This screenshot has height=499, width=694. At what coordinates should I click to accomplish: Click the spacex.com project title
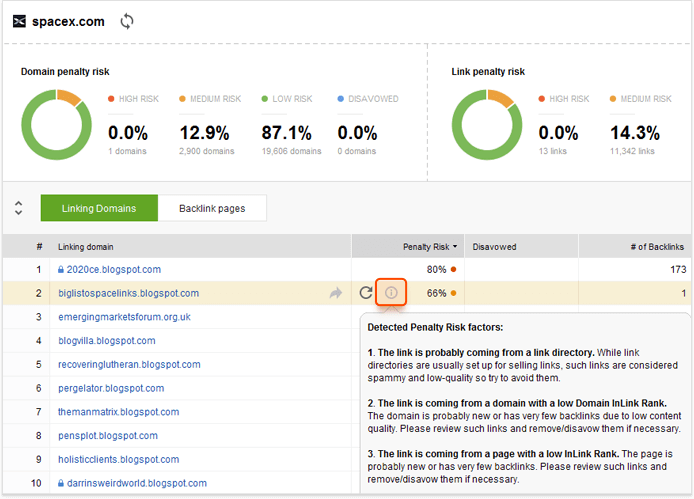(x=68, y=21)
